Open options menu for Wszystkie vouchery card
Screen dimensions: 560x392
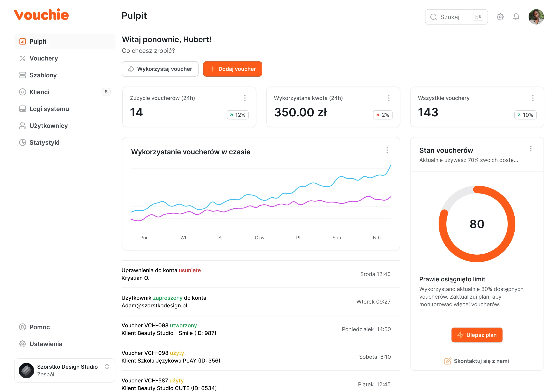pyautogui.click(x=533, y=98)
